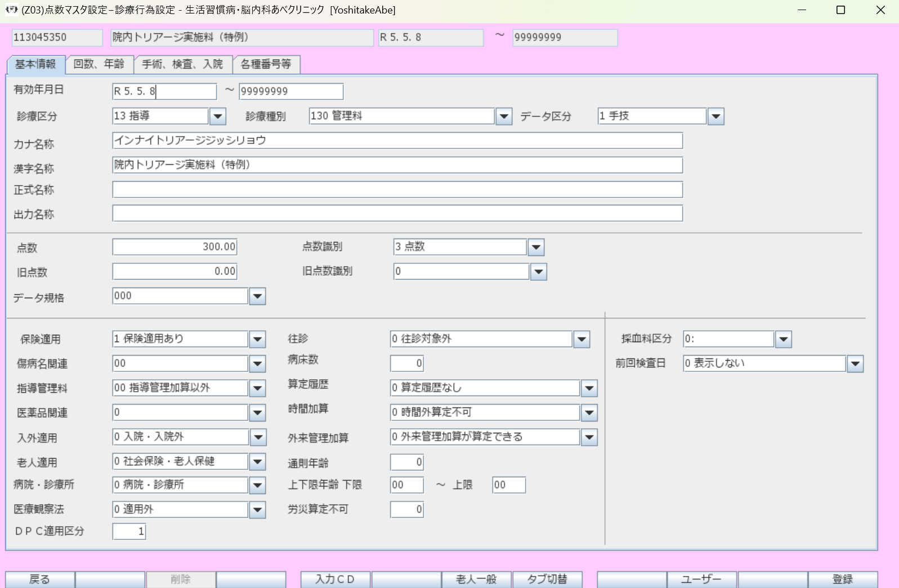Expand the 時間加算 dropdown

click(589, 413)
